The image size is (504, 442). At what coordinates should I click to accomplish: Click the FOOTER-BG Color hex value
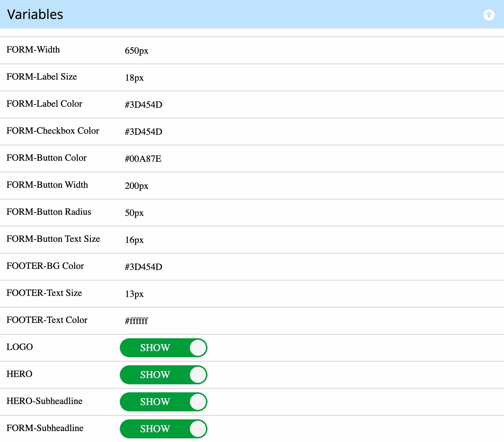click(144, 267)
